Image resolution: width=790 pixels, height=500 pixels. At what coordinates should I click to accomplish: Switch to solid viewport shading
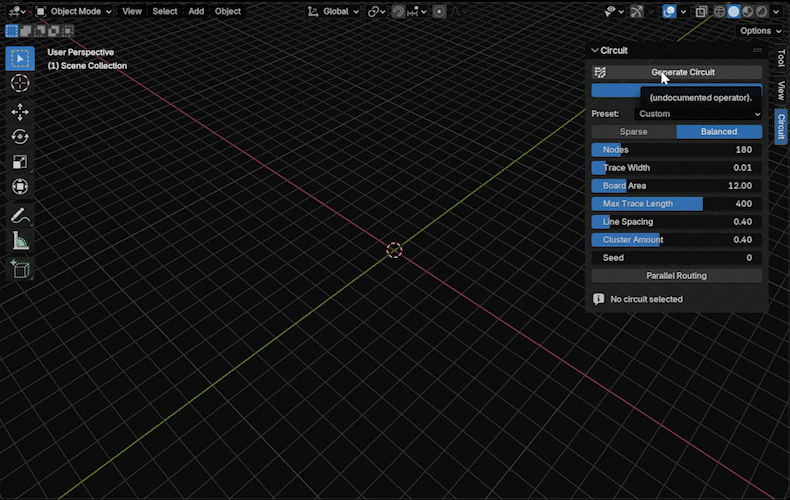click(x=734, y=11)
